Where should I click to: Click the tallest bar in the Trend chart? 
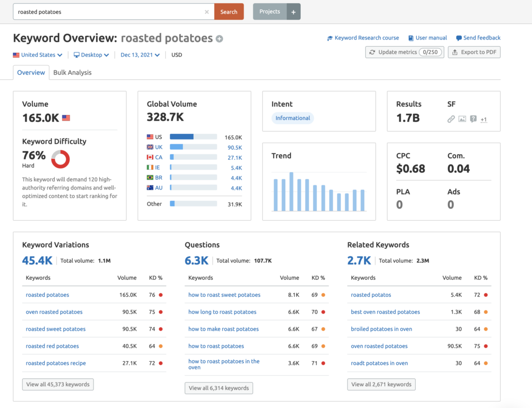coord(291,192)
